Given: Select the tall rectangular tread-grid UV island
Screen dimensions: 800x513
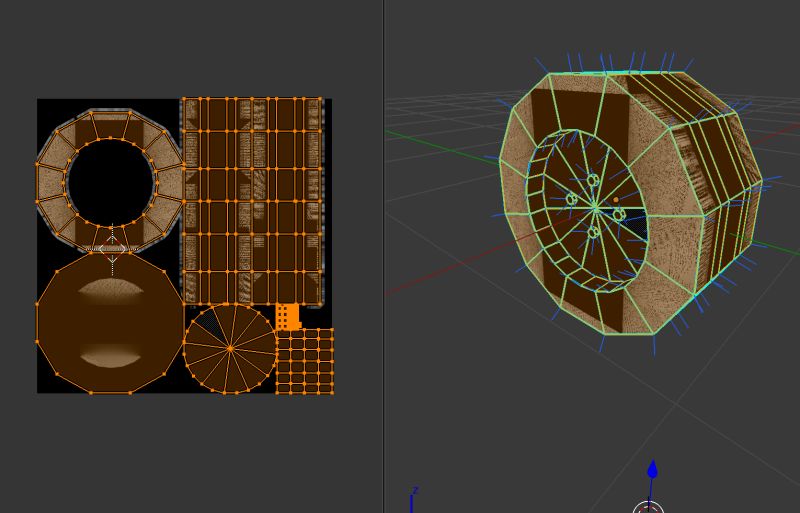Looking at the screenshot, I should pyautogui.click(x=252, y=202).
